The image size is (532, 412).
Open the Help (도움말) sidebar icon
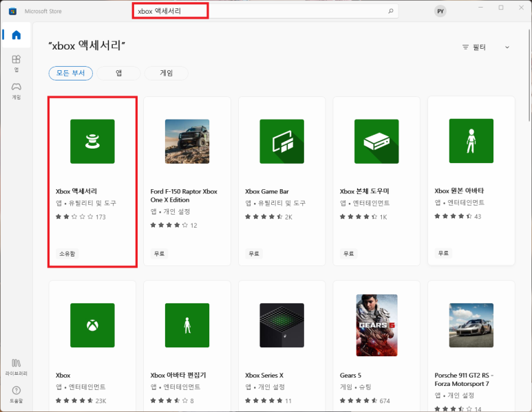pyautogui.click(x=17, y=394)
